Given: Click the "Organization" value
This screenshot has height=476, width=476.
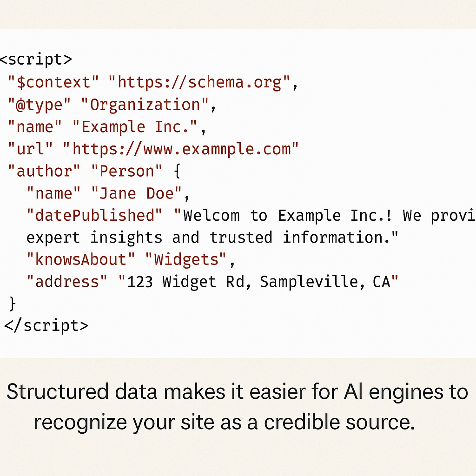Looking at the screenshot, I should [x=144, y=105].
